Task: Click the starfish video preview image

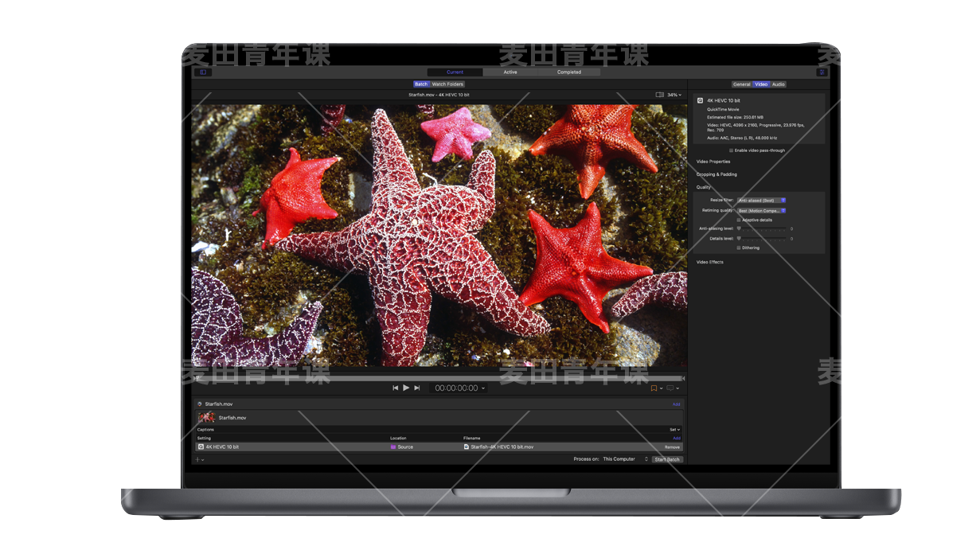Action: [x=439, y=236]
